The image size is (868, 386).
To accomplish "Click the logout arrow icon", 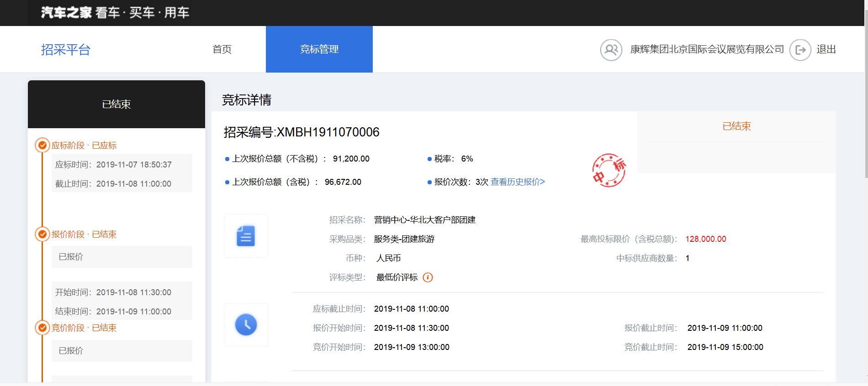I will click(800, 50).
